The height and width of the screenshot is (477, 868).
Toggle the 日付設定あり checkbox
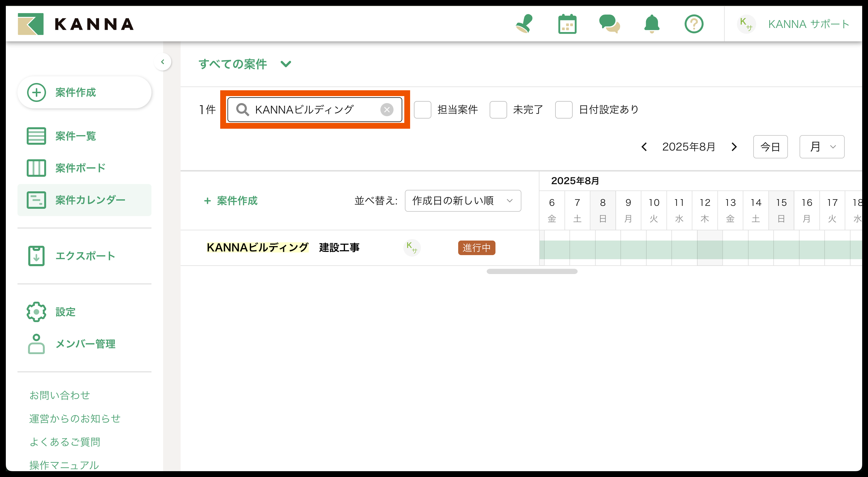coord(564,109)
